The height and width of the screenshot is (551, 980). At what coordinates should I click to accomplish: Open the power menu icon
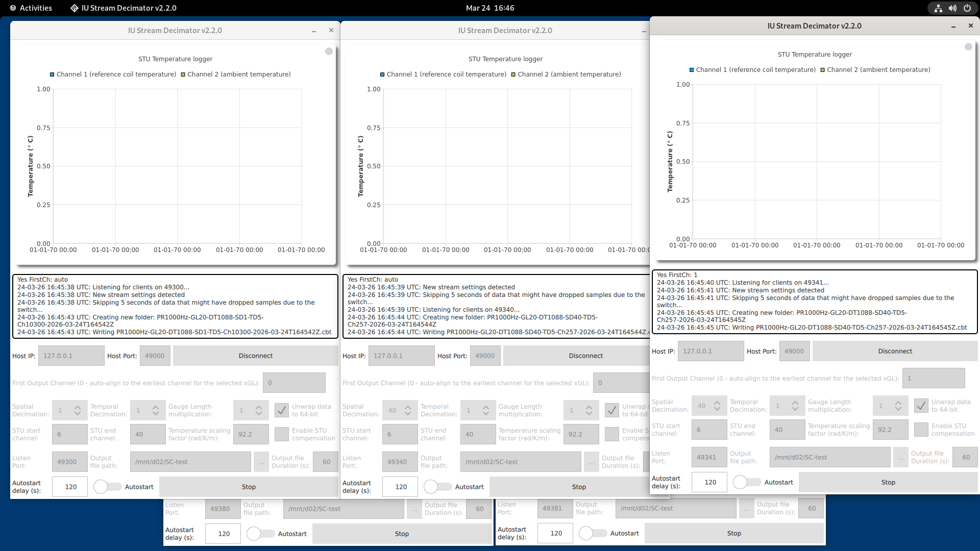click(x=967, y=8)
